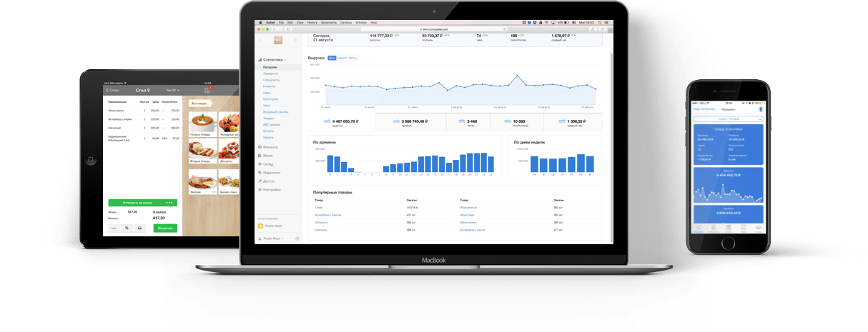The height and width of the screenshot is (332, 868).
Task: Tap the Все товары tag on the tablet
Action: click(x=201, y=104)
